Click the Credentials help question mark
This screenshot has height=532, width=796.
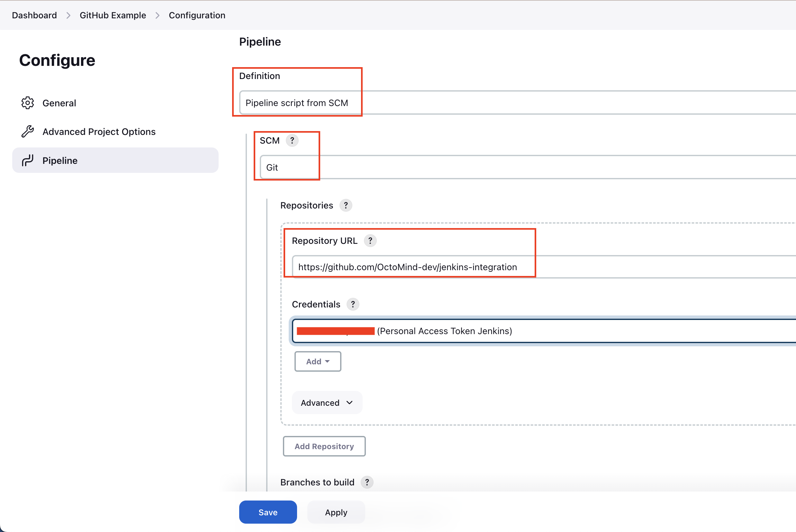pos(353,304)
